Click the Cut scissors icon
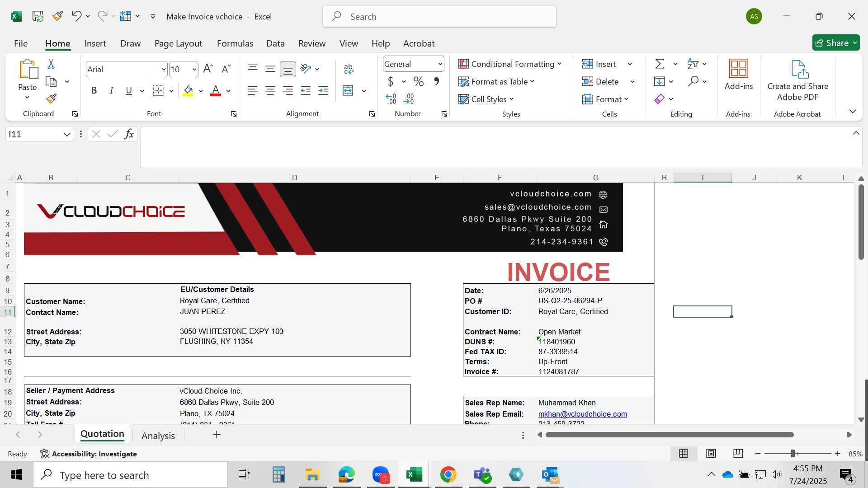The width and height of the screenshot is (868, 488). pyautogui.click(x=51, y=64)
